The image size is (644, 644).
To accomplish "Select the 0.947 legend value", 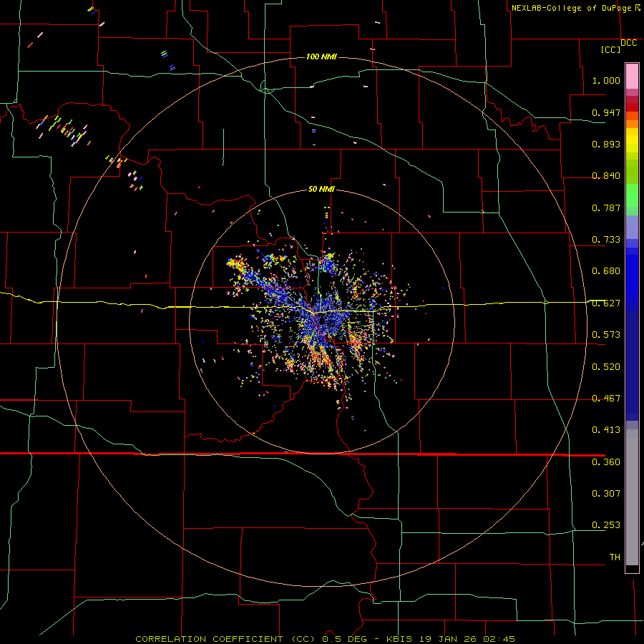I will pos(606,112).
